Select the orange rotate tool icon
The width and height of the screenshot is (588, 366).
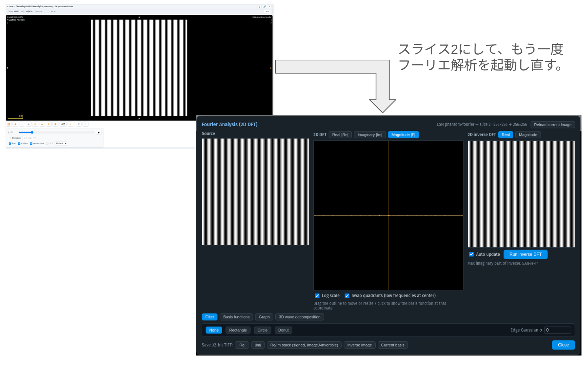35,124
